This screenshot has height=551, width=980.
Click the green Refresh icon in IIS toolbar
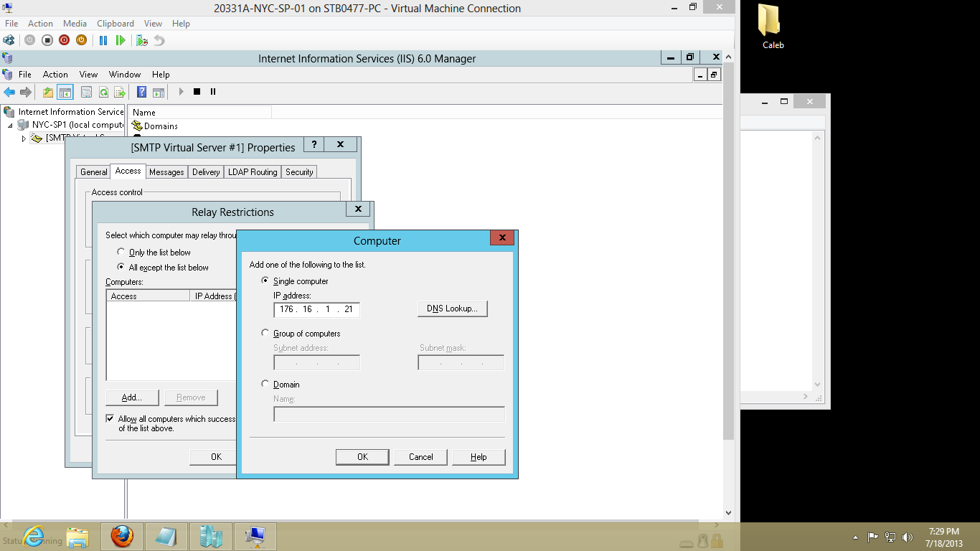(x=103, y=92)
